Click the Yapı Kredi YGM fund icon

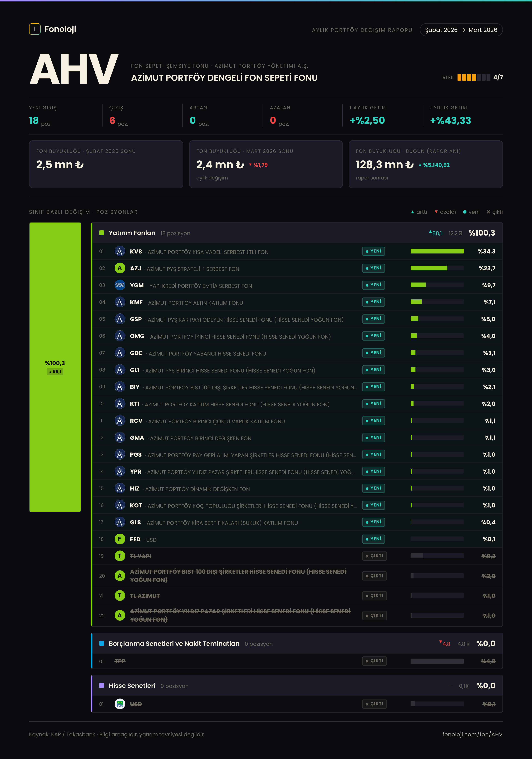[120, 285]
